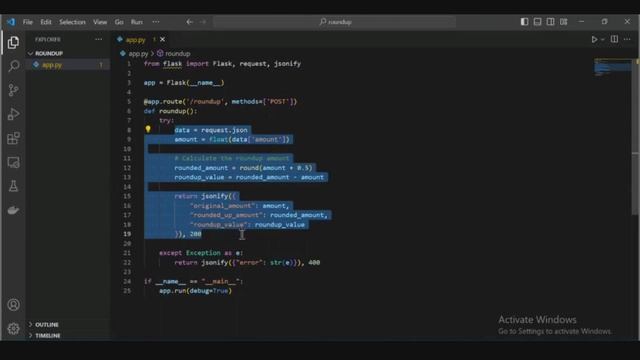Image resolution: width=640 pixels, height=360 pixels.
Task: Click the code minimap preview
Action: [x=612, y=67]
